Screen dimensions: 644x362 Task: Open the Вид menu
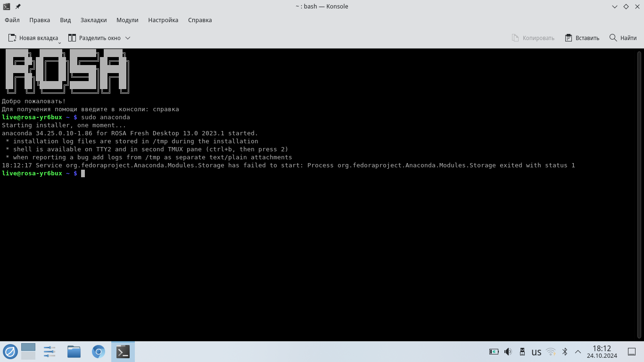tap(66, 20)
